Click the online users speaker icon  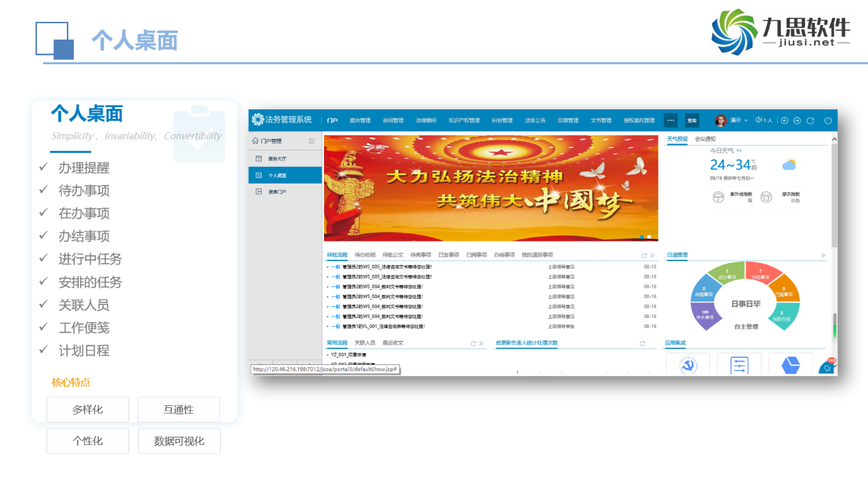pyautogui.click(x=759, y=120)
